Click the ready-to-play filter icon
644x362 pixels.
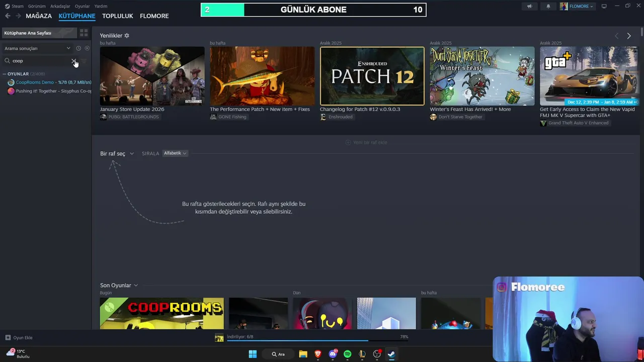coord(87,48)
